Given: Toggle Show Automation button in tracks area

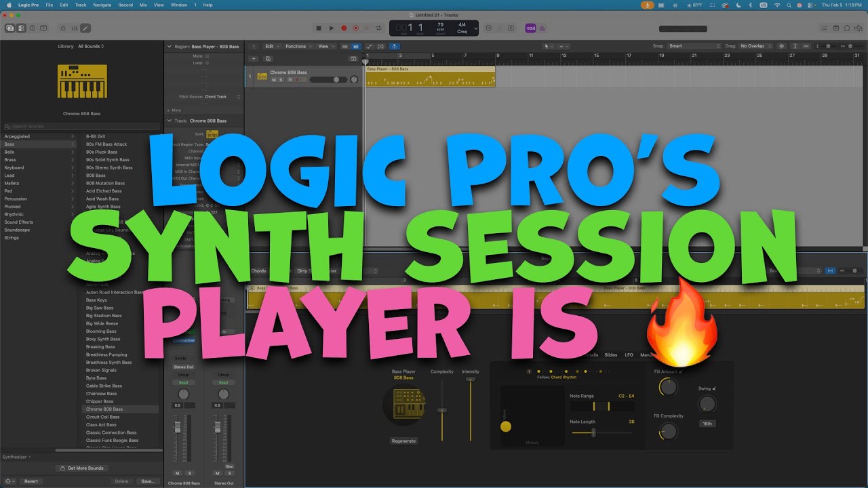Looking at the screenshot, I should [368, 46].
